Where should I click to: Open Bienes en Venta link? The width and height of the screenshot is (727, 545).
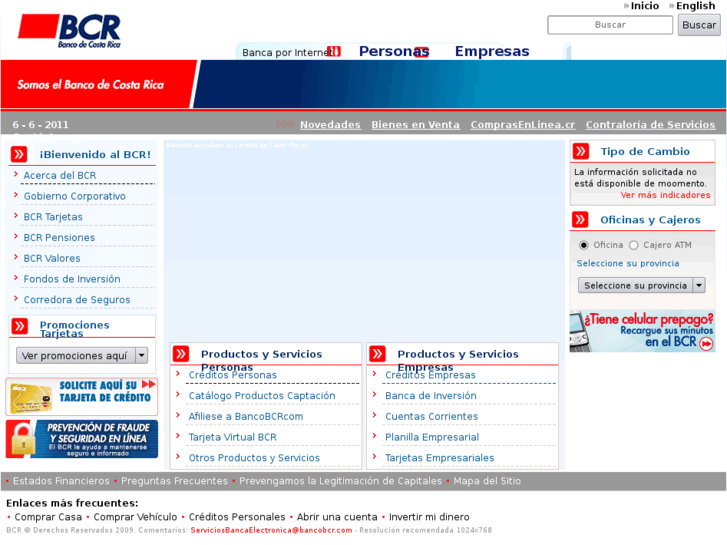(x=415, y=124)
